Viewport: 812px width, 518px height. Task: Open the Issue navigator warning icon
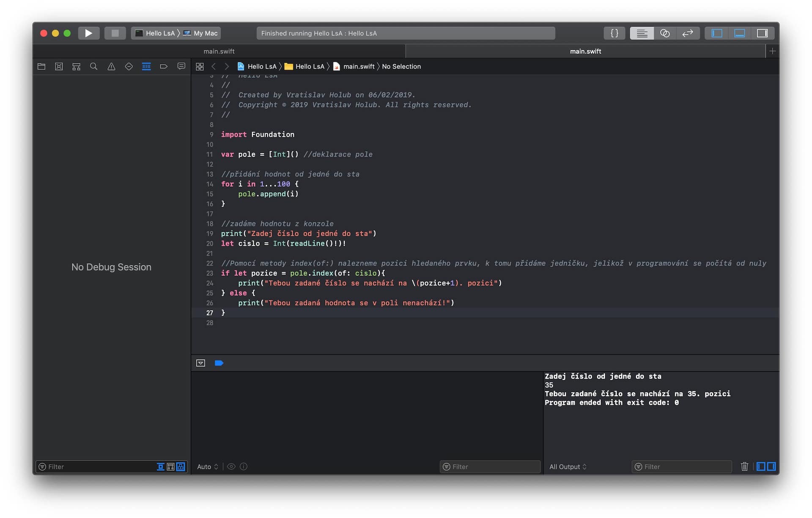[111, 66]
